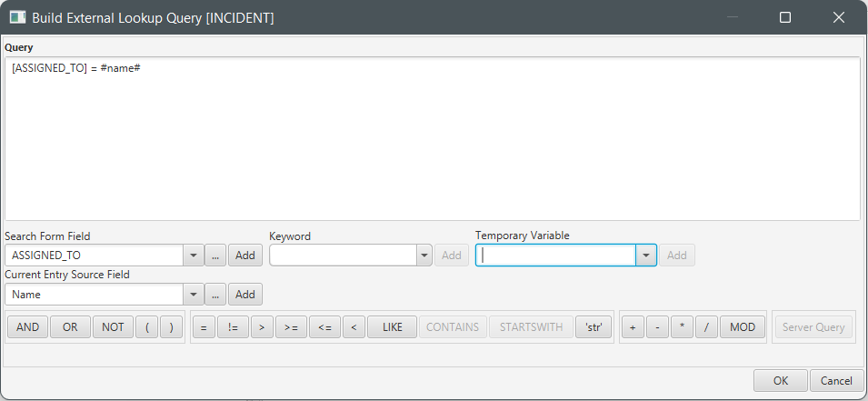Click the Search Form Field ASSIGNED_TO box
The height and width of the screenshot is (401, 868).
pos(95,256)
